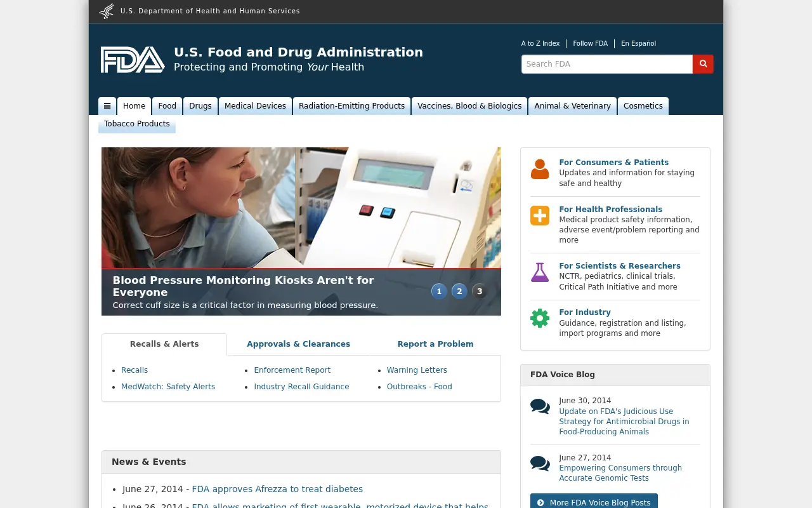
Task: Click the red search magnifier button
Action: tap(703, 64)
